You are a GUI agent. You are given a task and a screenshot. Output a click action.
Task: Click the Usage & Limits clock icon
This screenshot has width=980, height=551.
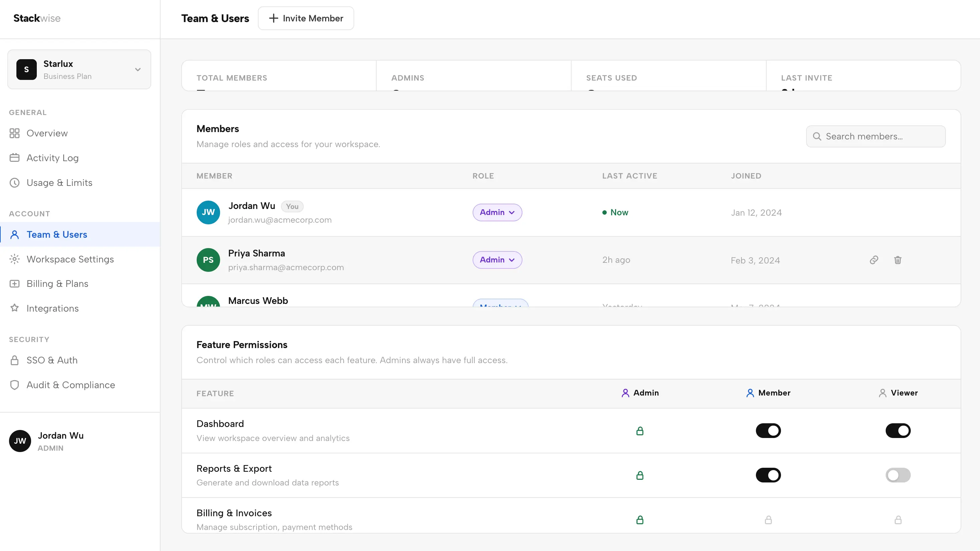coord(14,183)
